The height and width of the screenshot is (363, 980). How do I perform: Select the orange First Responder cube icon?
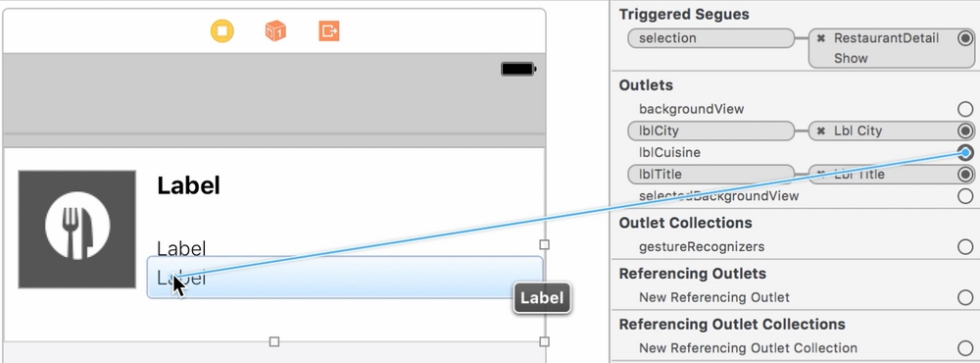coord(275,30)
